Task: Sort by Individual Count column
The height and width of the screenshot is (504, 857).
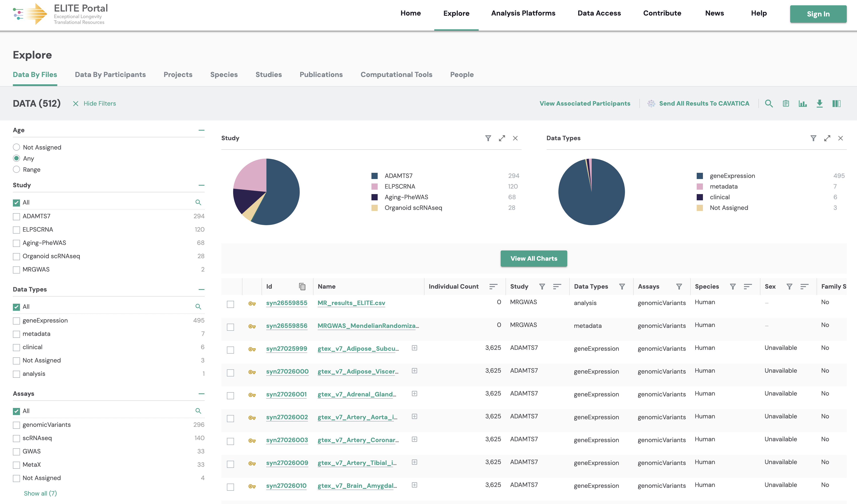Action: tap(493, 287)
